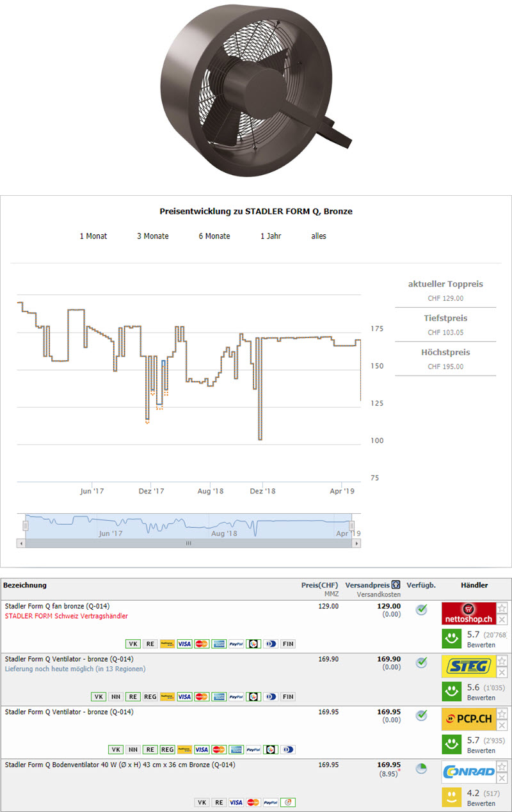Click the VK payment icon in nettoshop.ch row

(x=133, y=644)
